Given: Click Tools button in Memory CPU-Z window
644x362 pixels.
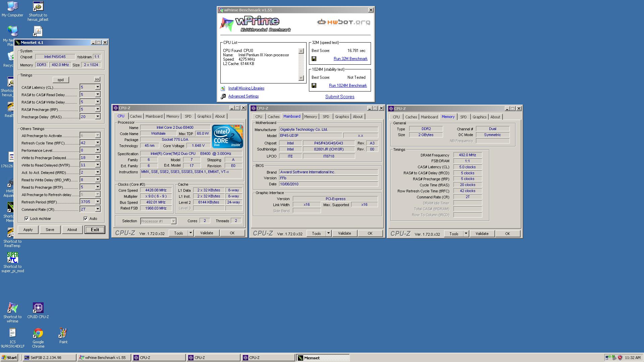Looking at the screenshot, I should click(454, 234).
